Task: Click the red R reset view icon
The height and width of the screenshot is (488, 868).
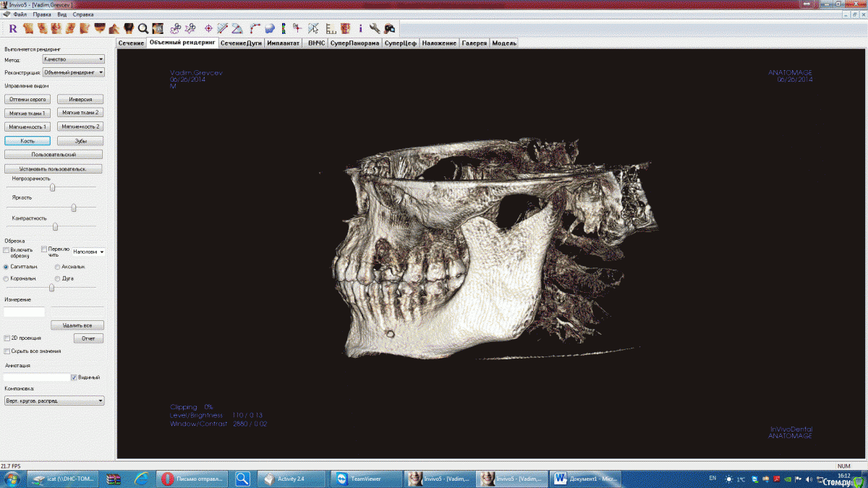Action: [13, 28]
